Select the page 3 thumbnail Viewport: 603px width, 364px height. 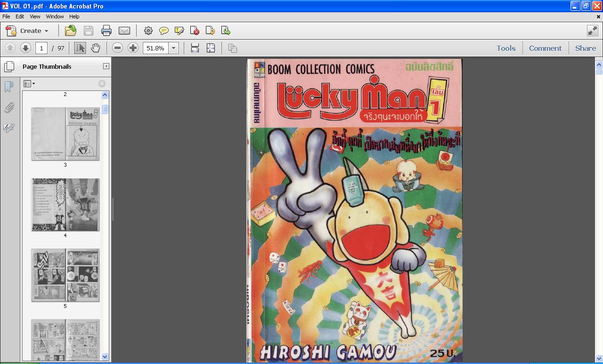click(65, 134)
